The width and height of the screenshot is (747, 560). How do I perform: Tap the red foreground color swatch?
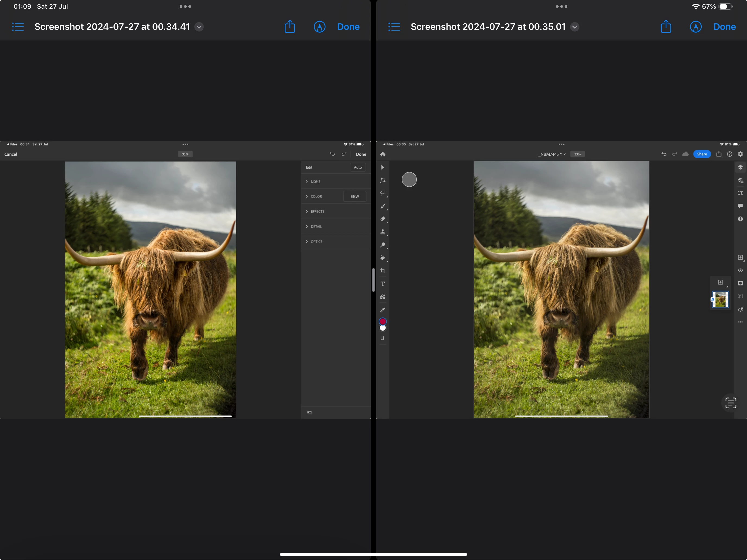pyautogui.click(x=382, y=321)
